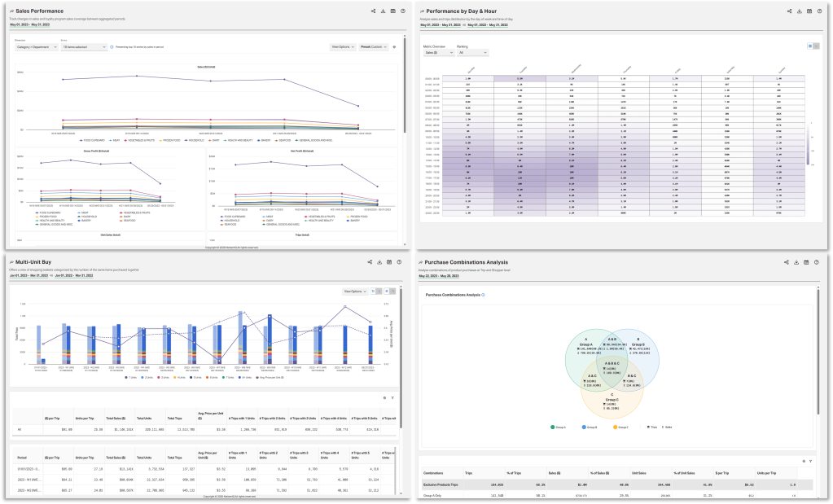Open the filter icon above the Multi-Unit Buy table
The width and height of the screenshot is (833, 504).
click(x=392, y=398)
